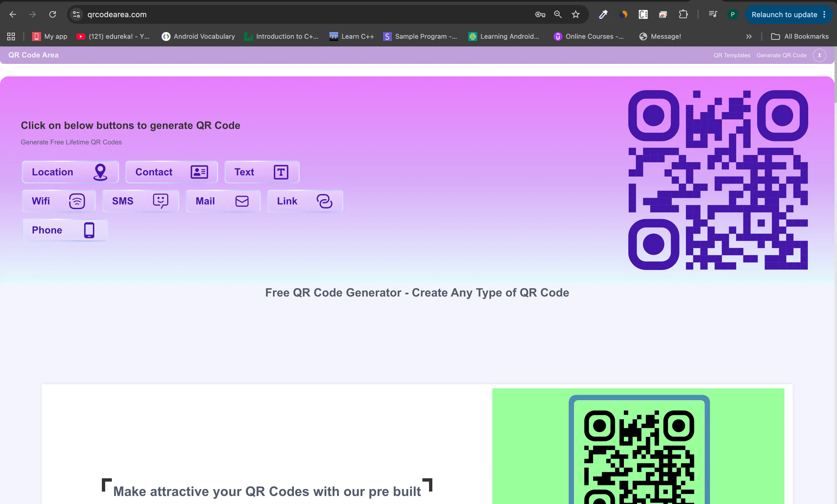Open the Android Vocabulary bookmark
The height and width of the screenshot is (504, 837).
[x=198, y=36]
